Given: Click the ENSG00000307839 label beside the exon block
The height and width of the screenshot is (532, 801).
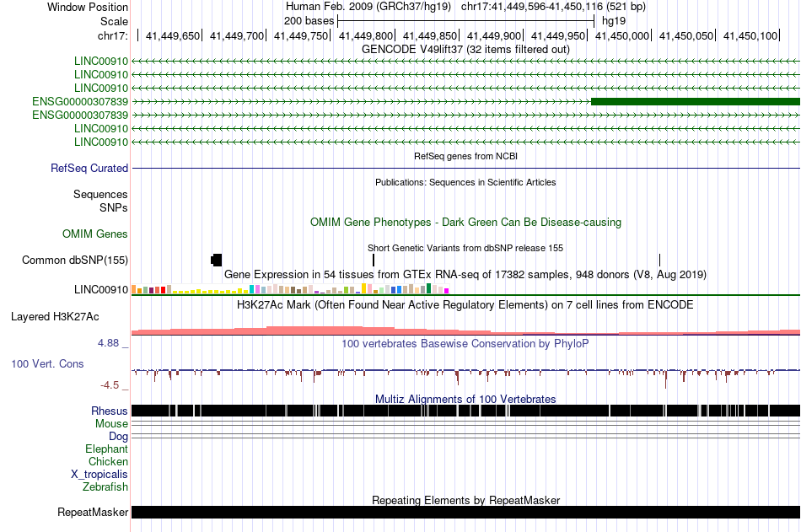Looking at the screenshot, I should point(80,102).
